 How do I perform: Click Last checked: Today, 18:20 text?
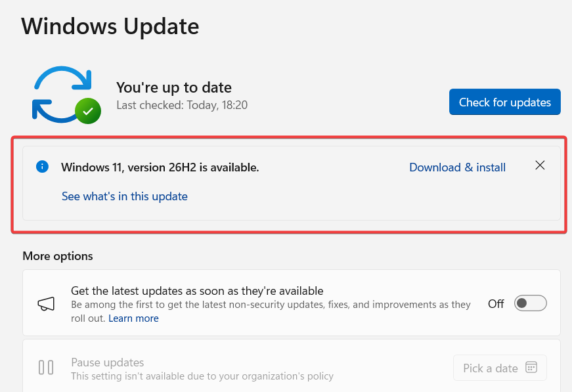(182, 105)
